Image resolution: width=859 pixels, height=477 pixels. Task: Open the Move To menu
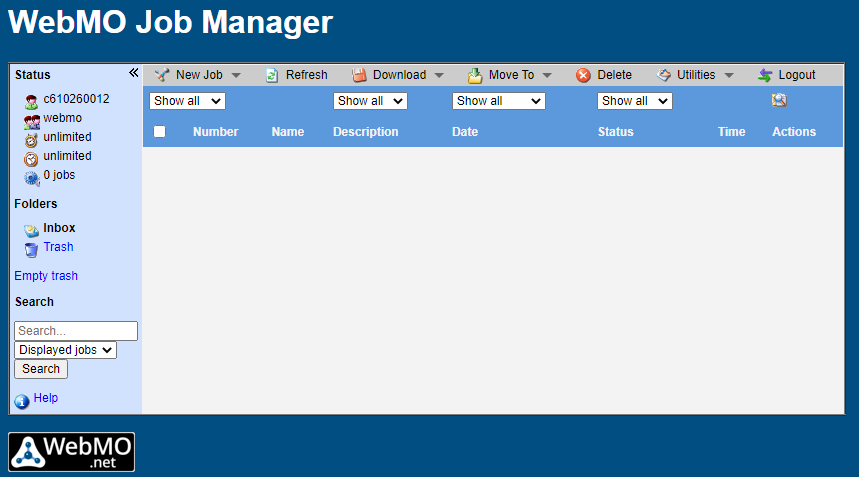click(511, 75)
